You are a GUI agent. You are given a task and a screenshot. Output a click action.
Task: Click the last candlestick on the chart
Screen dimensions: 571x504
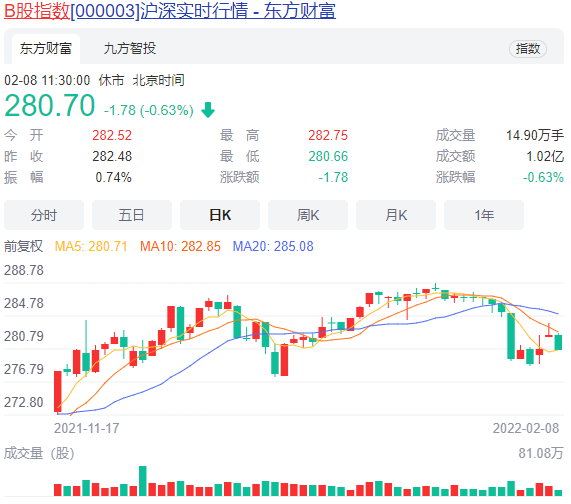coord(558,342)
